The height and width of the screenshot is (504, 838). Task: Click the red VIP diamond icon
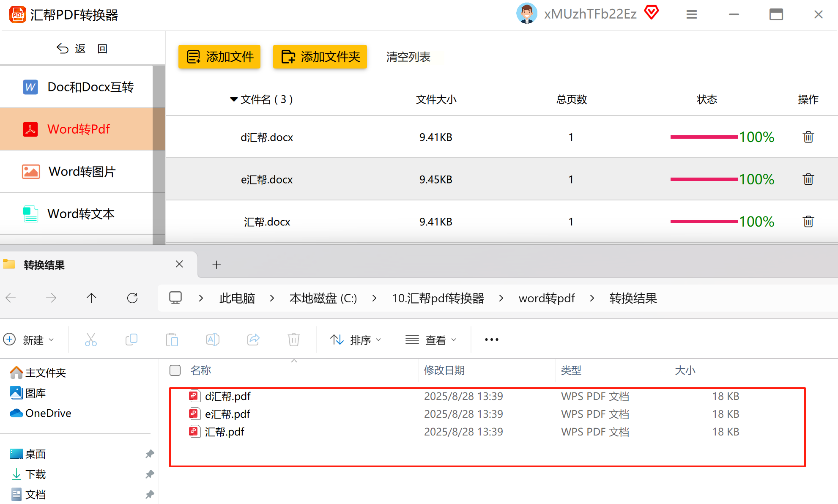click(x=652, y=13)
